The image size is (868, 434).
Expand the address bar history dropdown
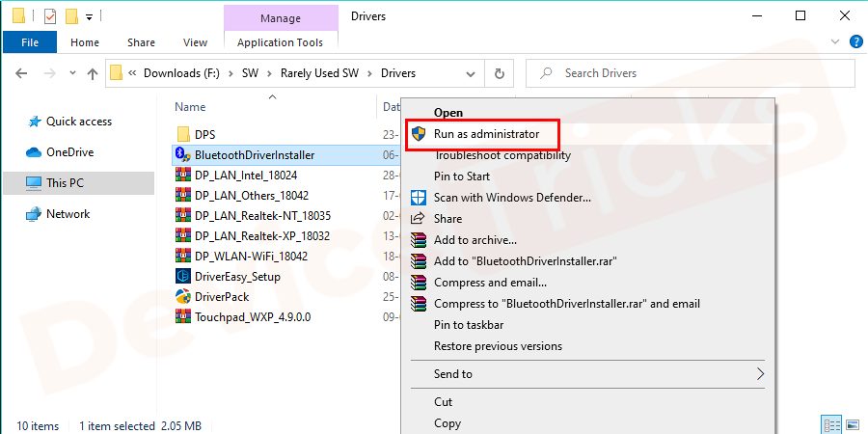point(471,73)
